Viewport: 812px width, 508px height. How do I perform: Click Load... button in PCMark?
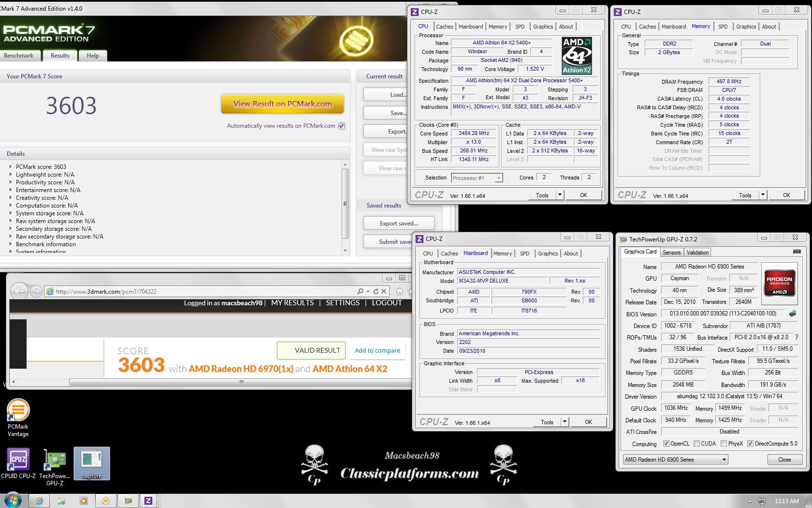pos(386,95)
